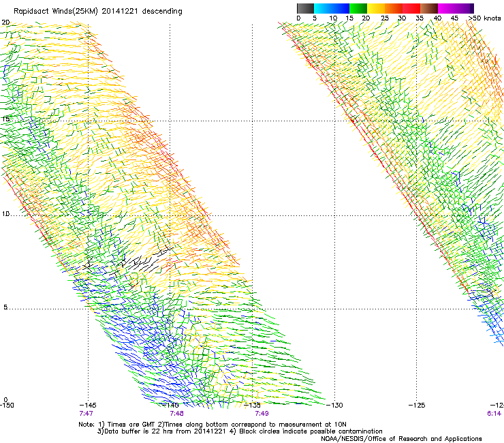Click the '0' legend scale label
The image size is (504, 443).
[298, 18]
